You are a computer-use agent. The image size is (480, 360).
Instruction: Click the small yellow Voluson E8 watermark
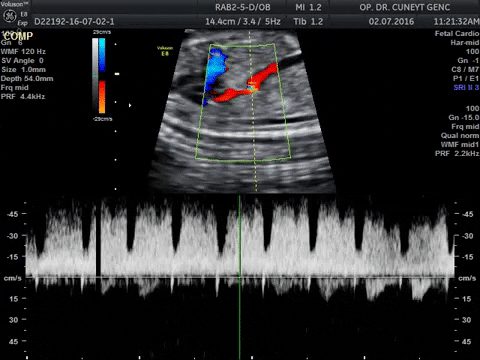coord(165,51)
